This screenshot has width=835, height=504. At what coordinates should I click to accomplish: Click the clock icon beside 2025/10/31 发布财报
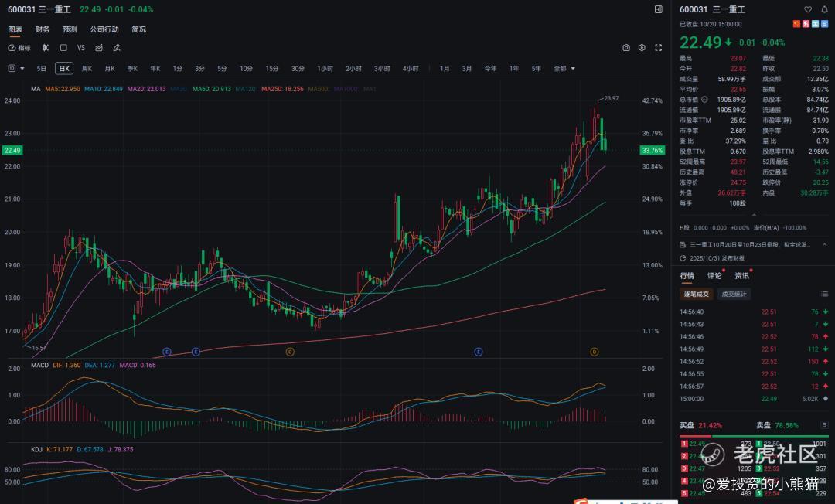pyautogui.click(x=683, y=258)
